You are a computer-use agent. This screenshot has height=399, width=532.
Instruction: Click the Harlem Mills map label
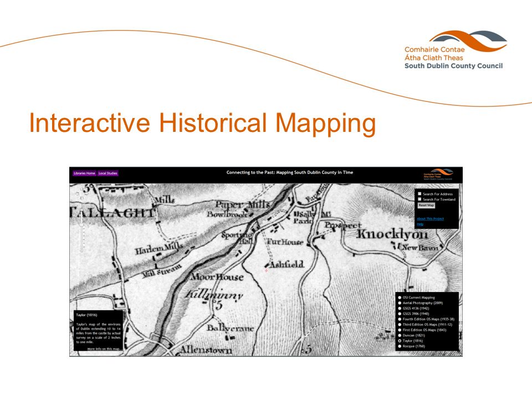(x=159, y=249)
